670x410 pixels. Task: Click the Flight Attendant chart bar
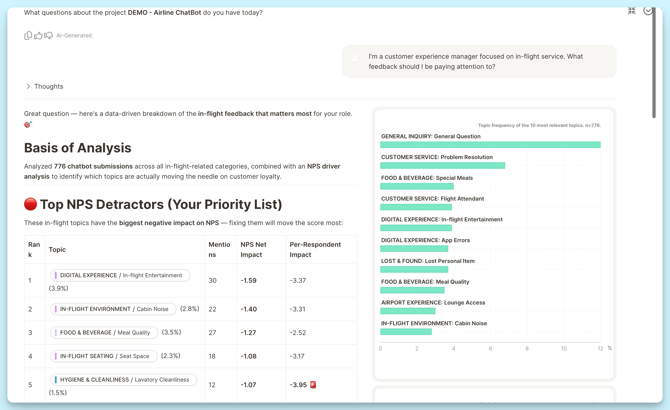click(x=416, y=207)
